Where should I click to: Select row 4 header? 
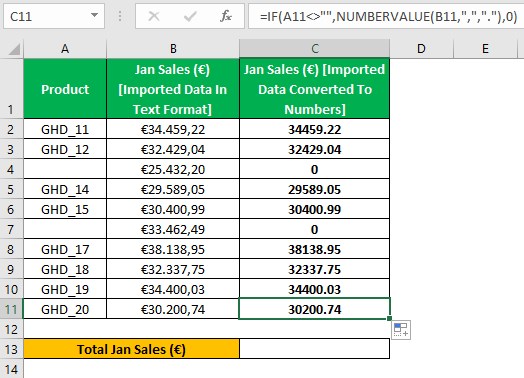click(11, 169)
